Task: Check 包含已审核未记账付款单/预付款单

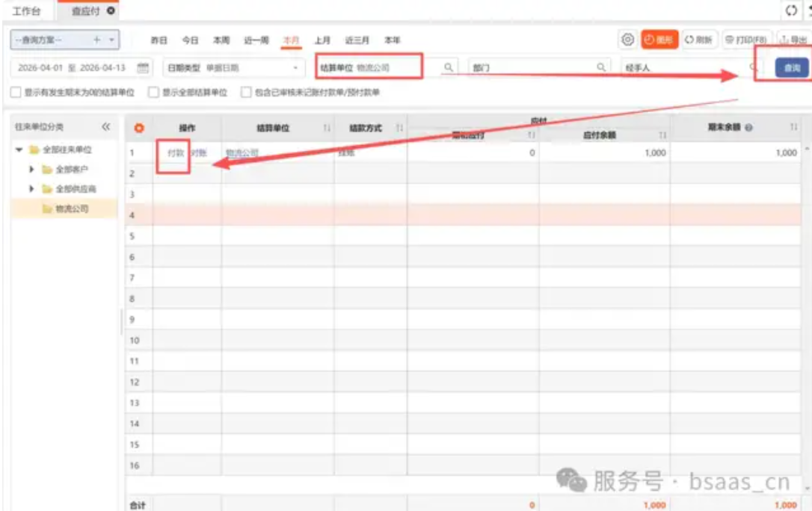Action: pos(246,92)
